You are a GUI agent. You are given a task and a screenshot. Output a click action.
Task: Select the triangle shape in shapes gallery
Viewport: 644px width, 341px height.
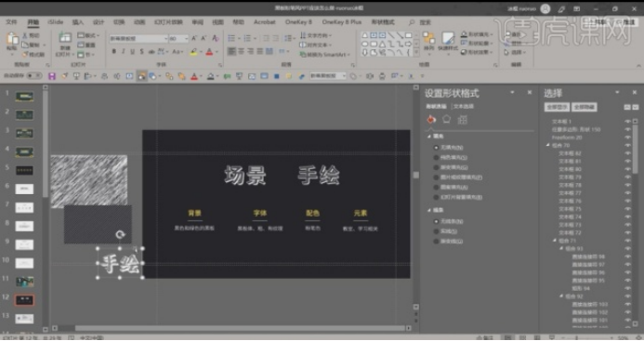(x=382, y=44)
